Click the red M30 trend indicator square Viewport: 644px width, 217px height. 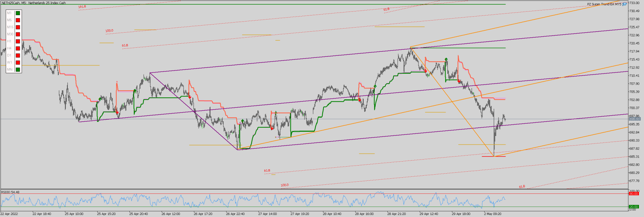pyautogui.click(x=18, y=34)
